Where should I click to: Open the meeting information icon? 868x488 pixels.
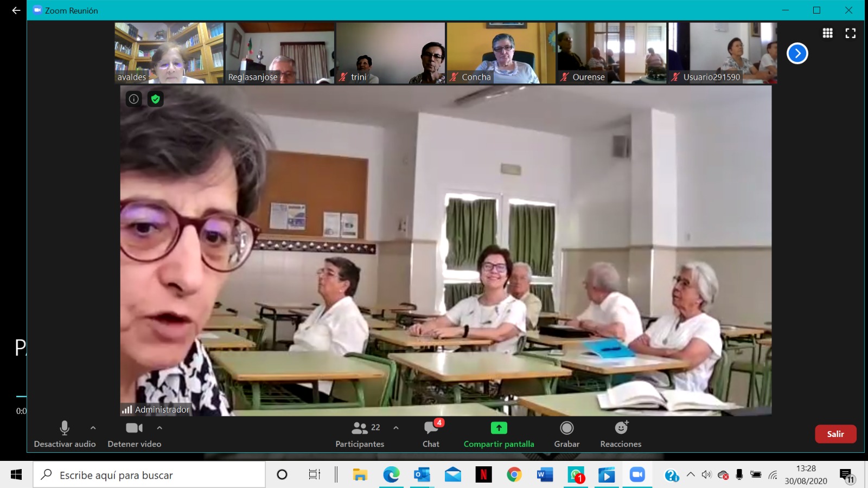133,99
